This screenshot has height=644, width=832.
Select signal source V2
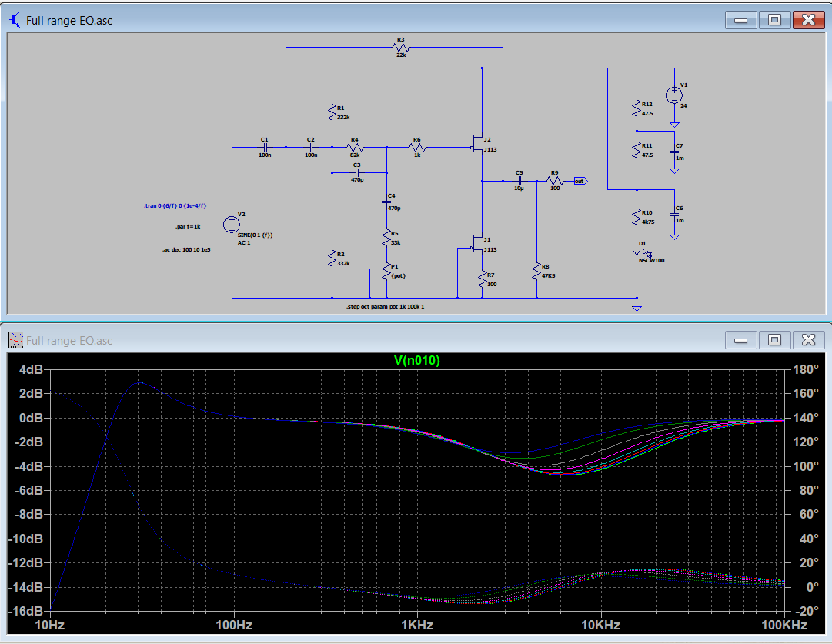coord(232,225)
